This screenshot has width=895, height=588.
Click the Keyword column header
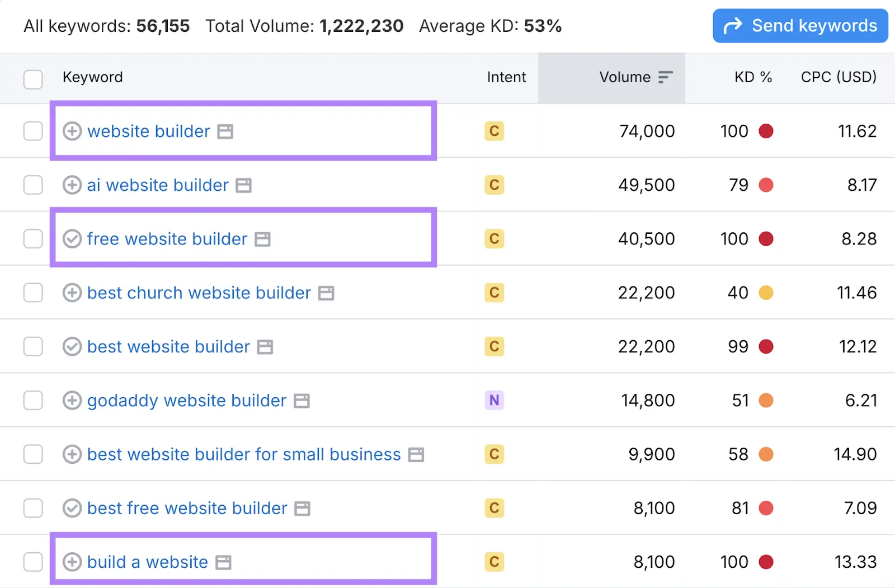(93, 77)
